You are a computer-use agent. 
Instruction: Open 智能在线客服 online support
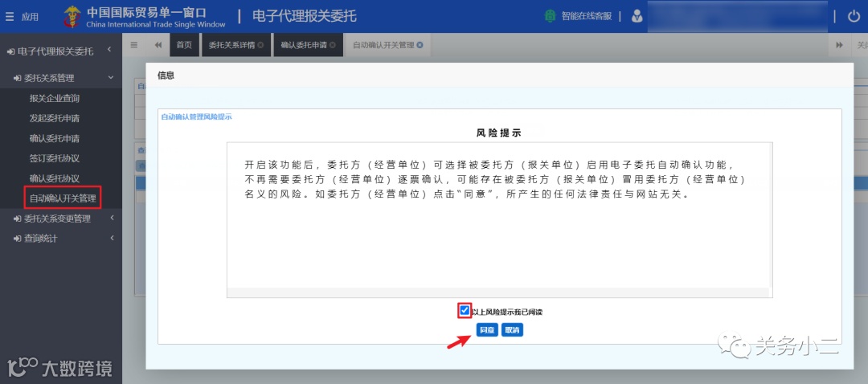[x=579, y=16]
